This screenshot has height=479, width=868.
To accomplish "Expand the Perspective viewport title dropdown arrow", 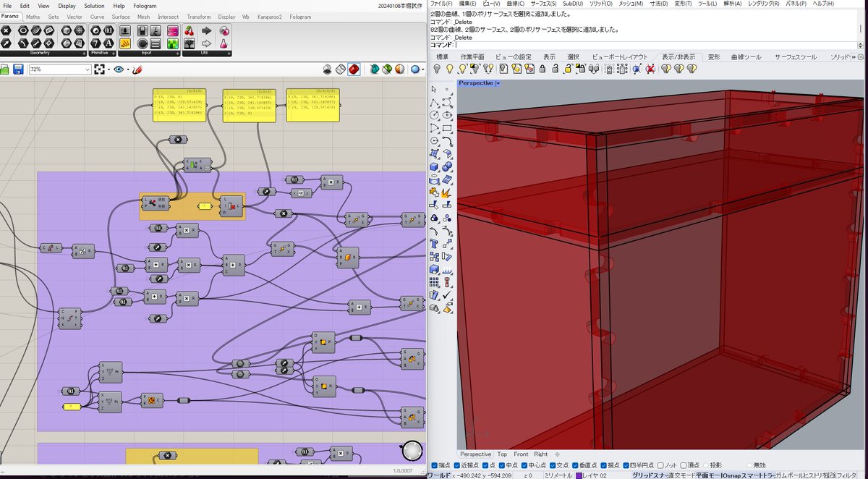I will (x=498, y=83).
